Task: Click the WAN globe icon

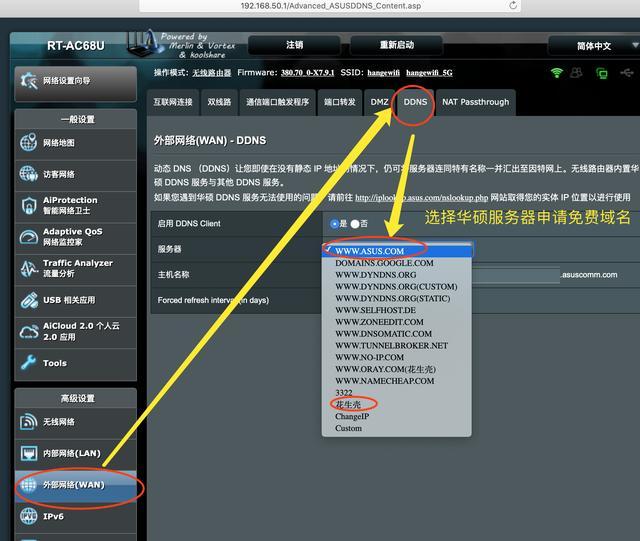Action: point(29,485)
